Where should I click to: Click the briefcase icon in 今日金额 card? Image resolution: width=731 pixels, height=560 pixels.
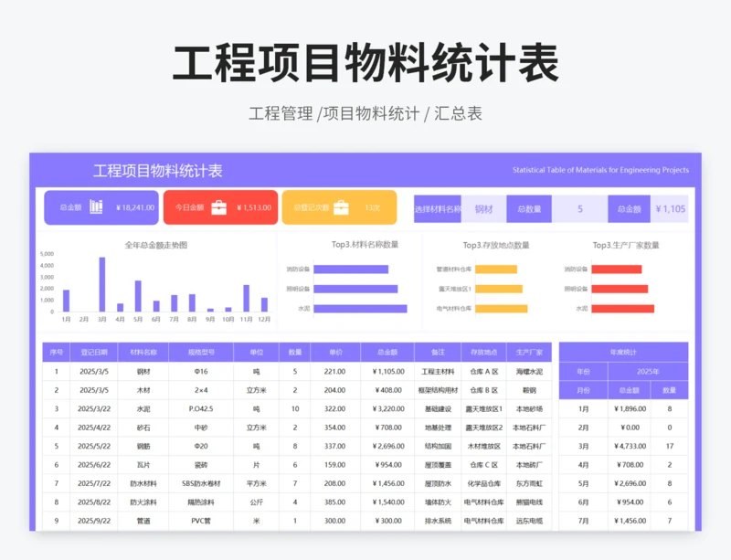tap(218, 207)
